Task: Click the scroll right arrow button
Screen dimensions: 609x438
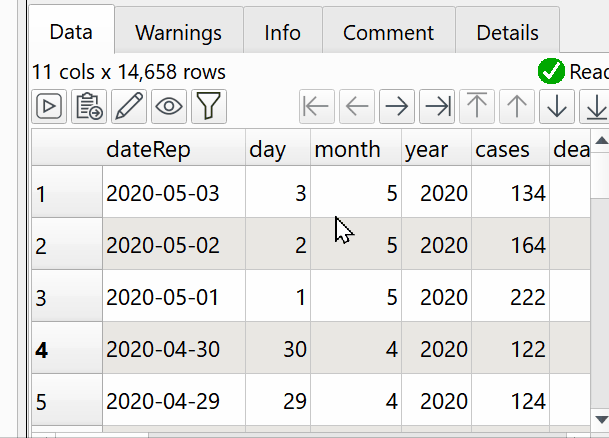Action: tap(397, 106)
